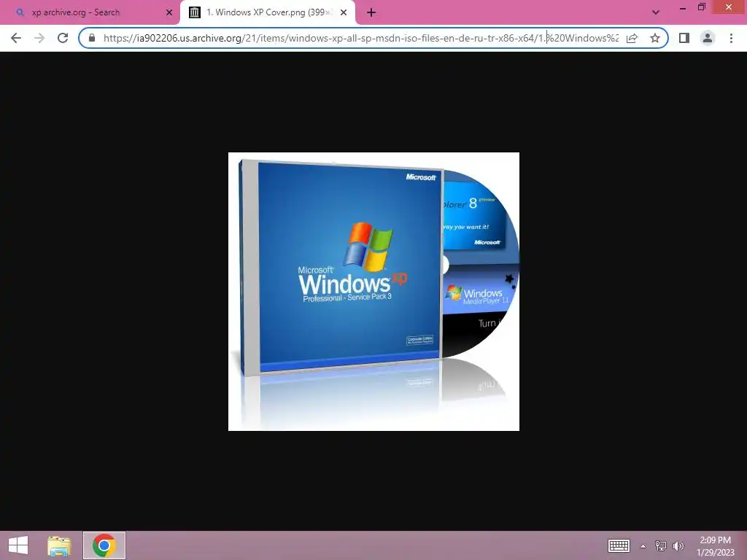Open the Chrome profile menu
This screenshot has width=747, height=560.
[x=708, y=38]
